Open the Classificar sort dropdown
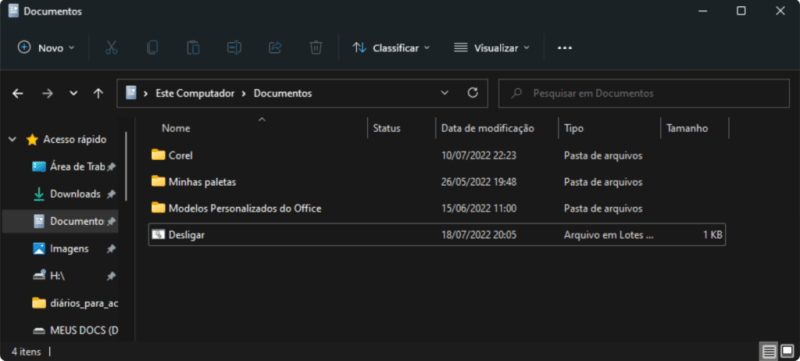Screen dimensions: 800x361 pyautogui.click(x=391, y=48)
